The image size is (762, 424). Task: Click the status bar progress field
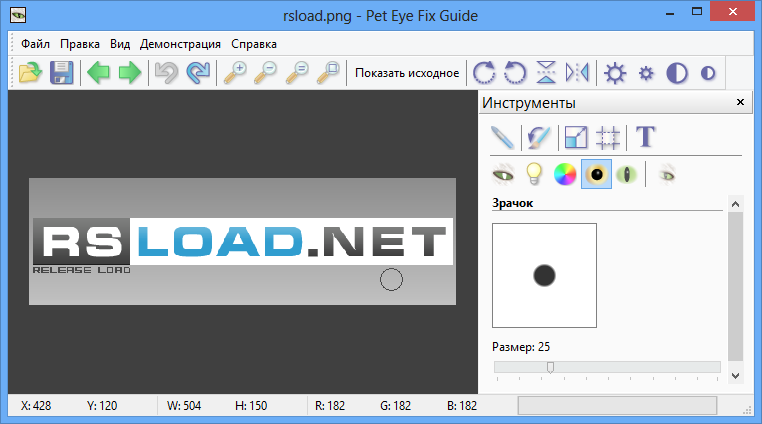click(x=617, y=406)
